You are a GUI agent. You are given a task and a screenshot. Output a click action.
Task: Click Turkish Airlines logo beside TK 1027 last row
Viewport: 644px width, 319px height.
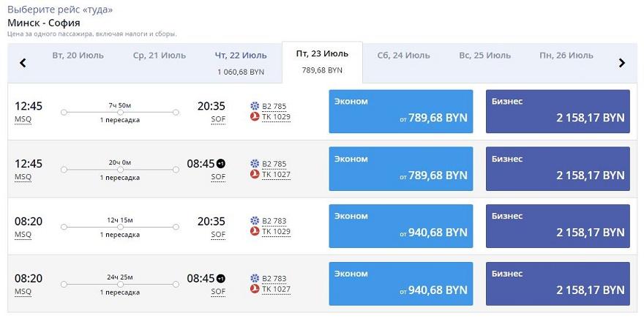[x=255, y=289]
